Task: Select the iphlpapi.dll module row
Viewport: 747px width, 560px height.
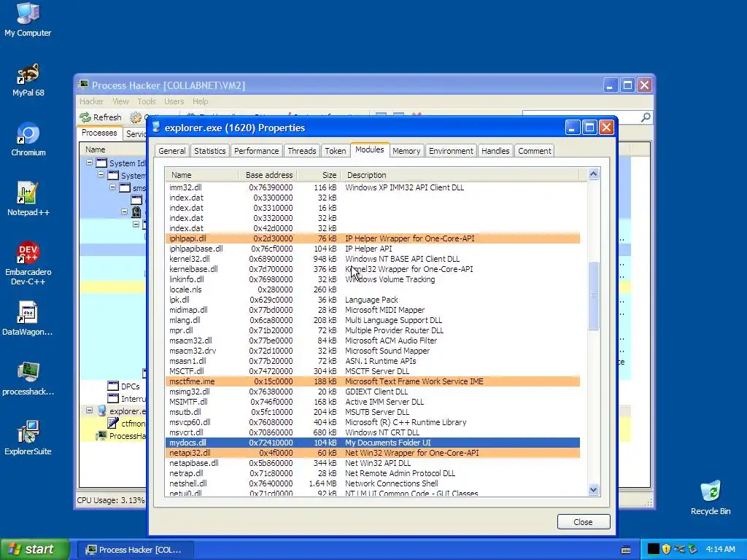Action: tap(373, 238)
